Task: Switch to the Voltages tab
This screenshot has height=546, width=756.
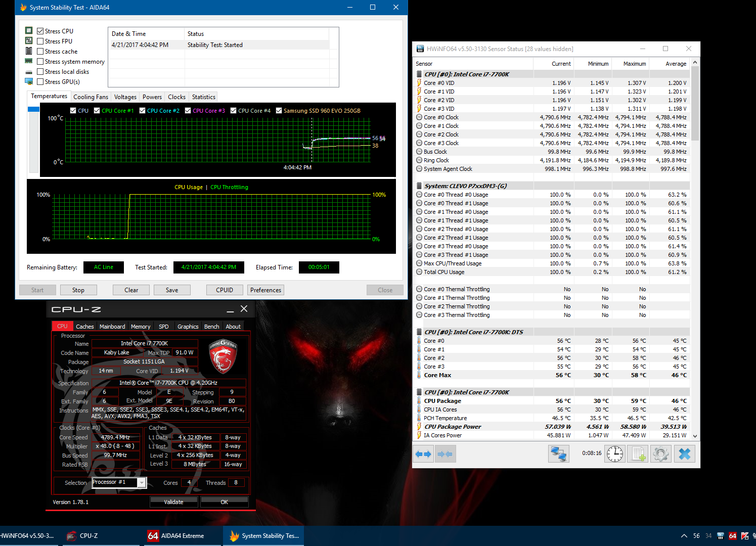Action: point(125,97)
